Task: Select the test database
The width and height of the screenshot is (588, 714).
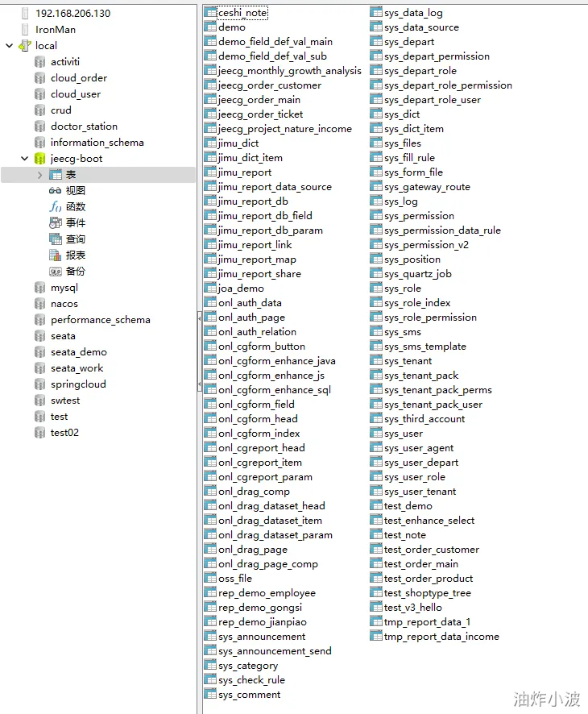Action: (x=59, y=417)
